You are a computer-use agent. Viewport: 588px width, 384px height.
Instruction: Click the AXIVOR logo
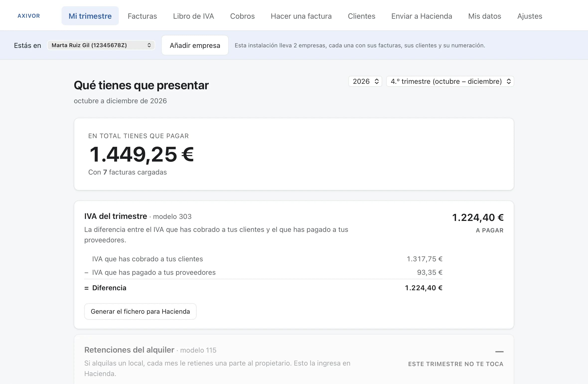(29, 16)
